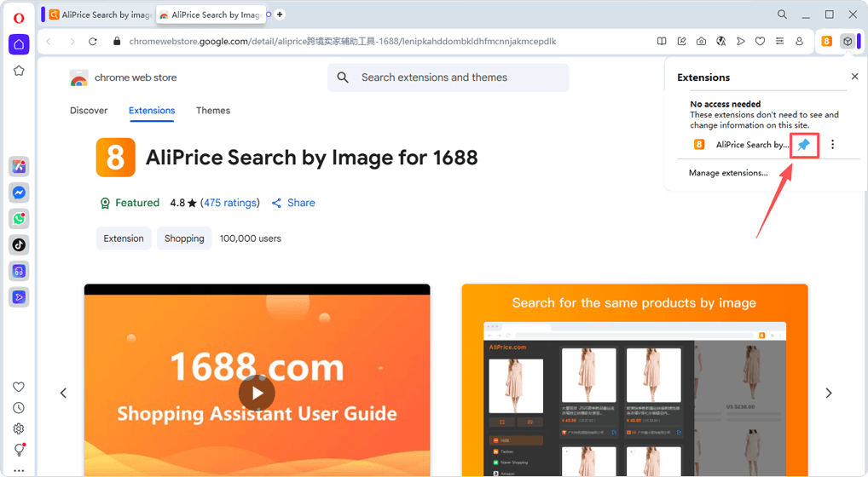Open more options for AliPrice extension

coord(832,145)
